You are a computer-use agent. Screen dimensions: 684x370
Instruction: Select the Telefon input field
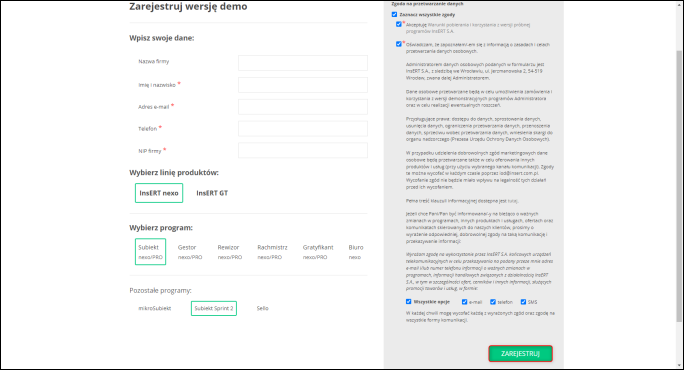pos(303,128)
